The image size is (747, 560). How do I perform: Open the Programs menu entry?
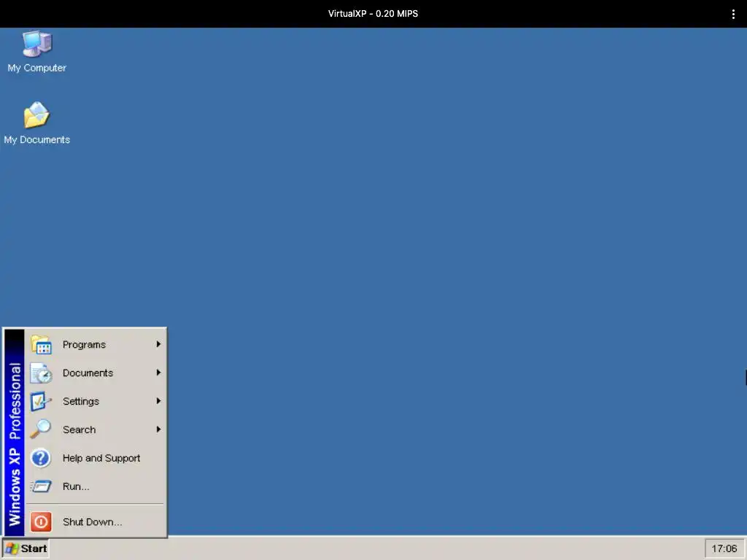(95, 344)
